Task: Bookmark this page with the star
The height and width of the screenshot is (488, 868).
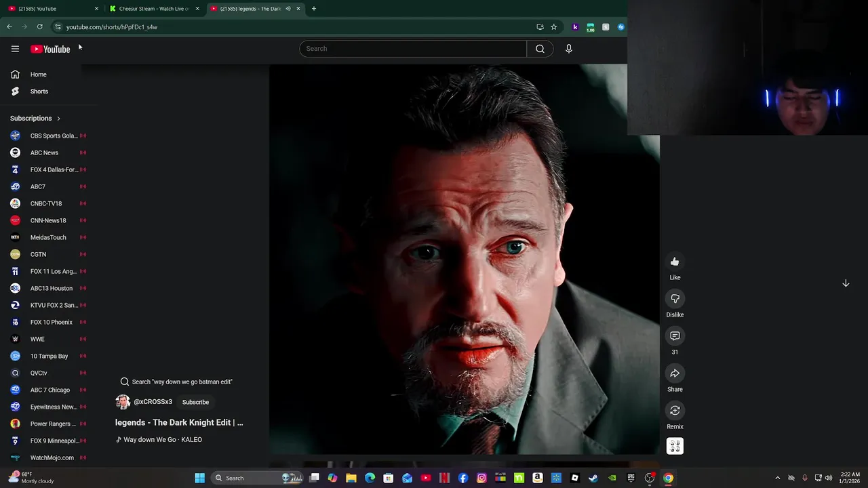Action: [553, 27]
